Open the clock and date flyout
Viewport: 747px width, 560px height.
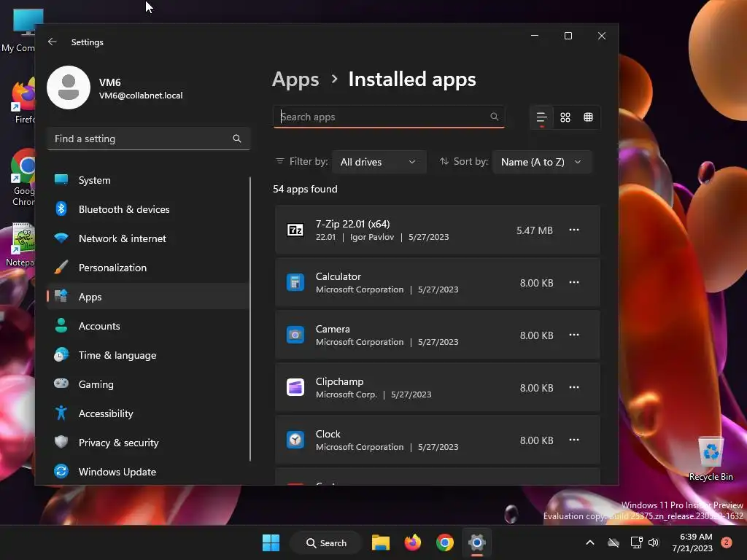(693, 542)
